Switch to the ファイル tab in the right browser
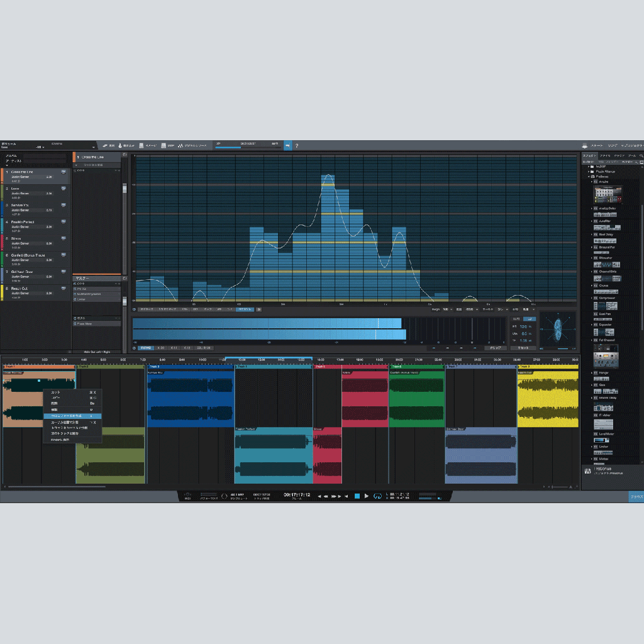This screenshot has height=644, width=644. point(606,156)
